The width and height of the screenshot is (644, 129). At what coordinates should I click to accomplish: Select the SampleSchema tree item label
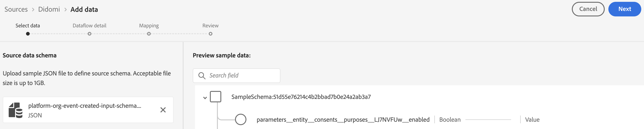pos(301,97)
